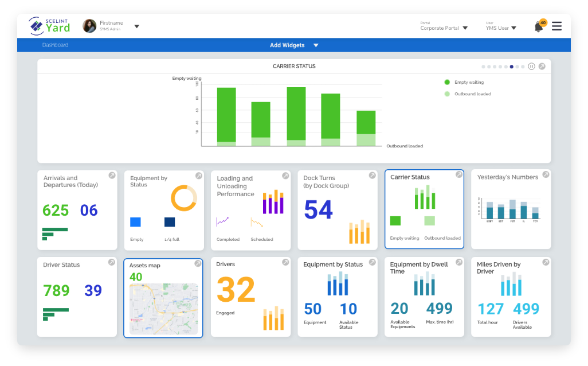
Task: Open the notifications bell
Action: point(538,26)
